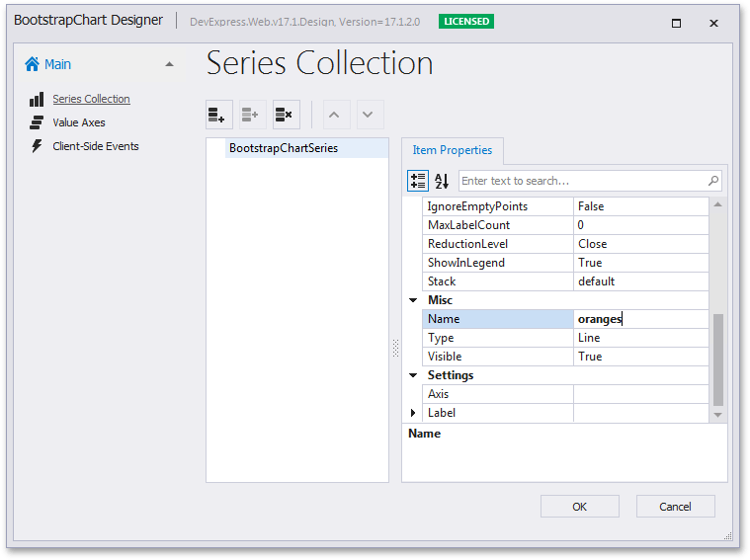This screenshot has height=560, width=750.
Task: Move the series up with the arrow button
Action: (337, 115)
